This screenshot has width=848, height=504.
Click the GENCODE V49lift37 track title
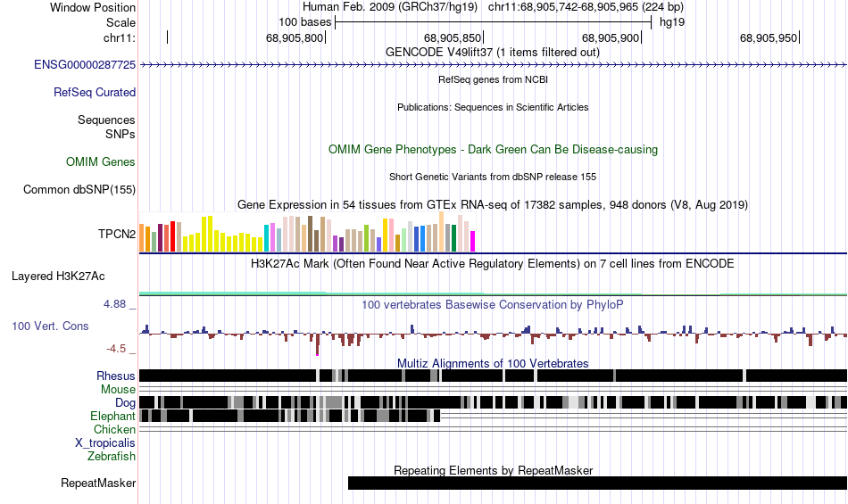493,53
